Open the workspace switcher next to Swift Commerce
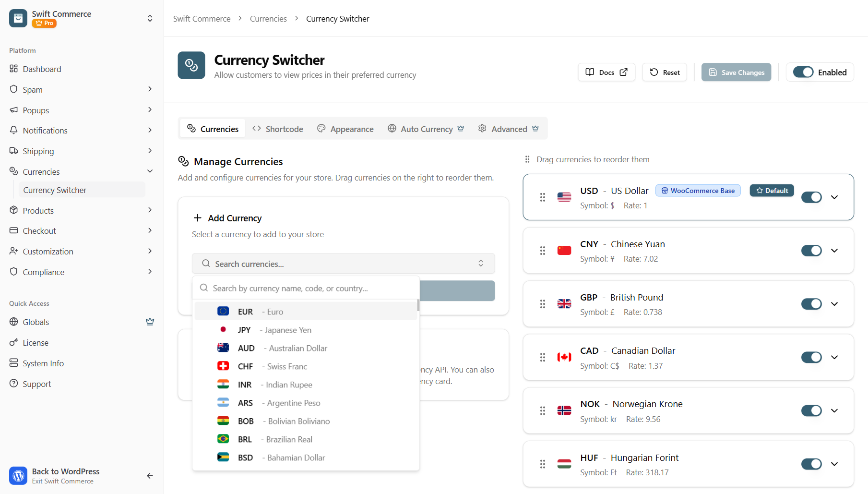Screen dimensions: 868x494 pos(150,18)
